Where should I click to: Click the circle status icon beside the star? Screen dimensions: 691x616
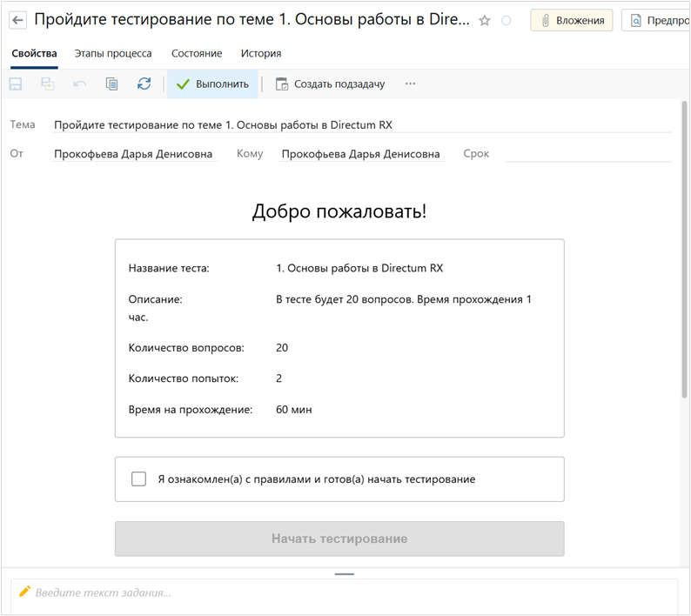click(507, 20)
